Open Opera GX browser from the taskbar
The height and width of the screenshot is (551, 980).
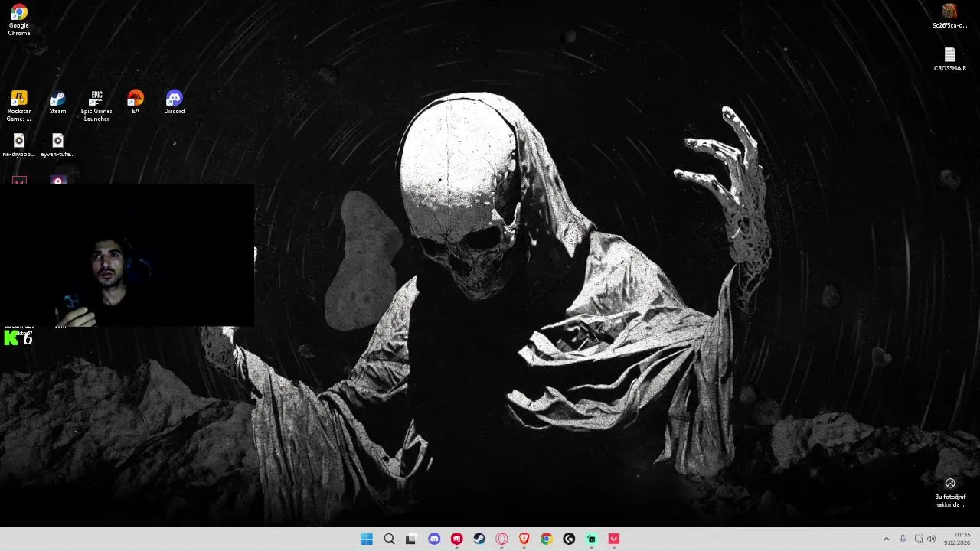pyautogui.click(x=501, y=539)
